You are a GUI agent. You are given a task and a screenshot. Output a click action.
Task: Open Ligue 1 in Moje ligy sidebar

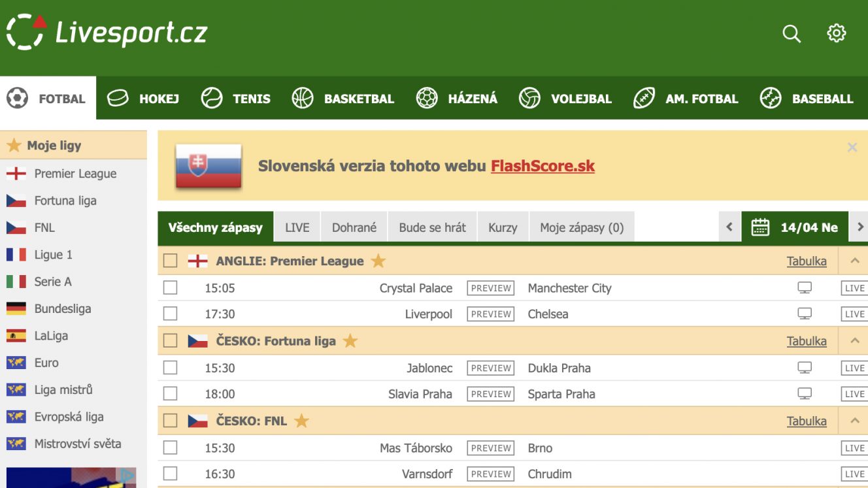coord(53,255)
